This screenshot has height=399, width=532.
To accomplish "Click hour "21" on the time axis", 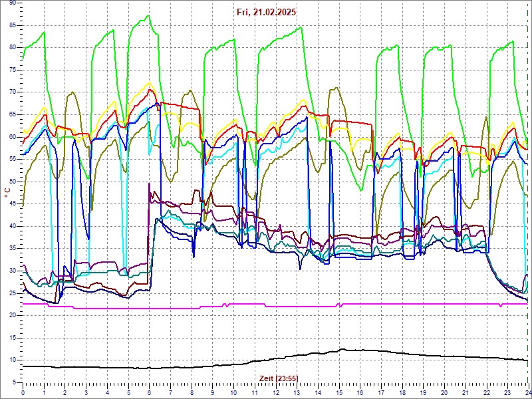I will tap(464, 392).
